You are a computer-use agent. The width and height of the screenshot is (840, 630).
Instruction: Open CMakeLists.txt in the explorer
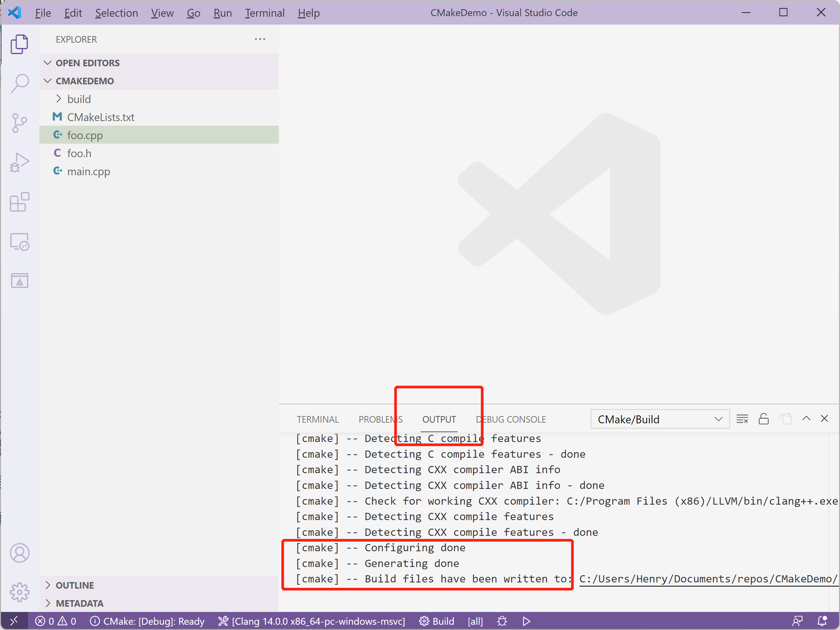point(159,117)
